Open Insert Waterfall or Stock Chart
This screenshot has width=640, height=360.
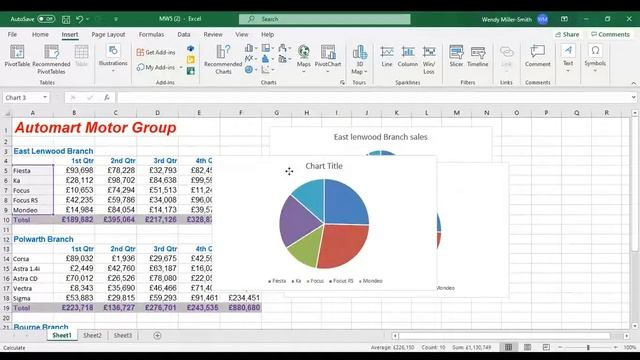click(x=284, y=48)
